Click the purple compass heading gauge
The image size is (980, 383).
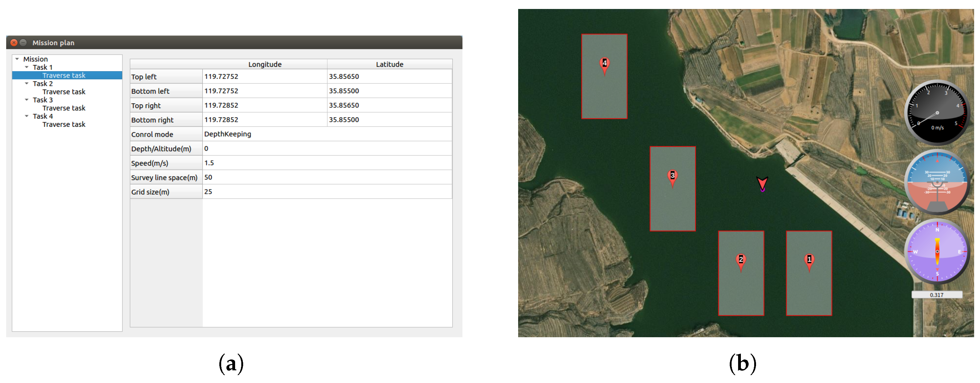(x=937, y=252)
